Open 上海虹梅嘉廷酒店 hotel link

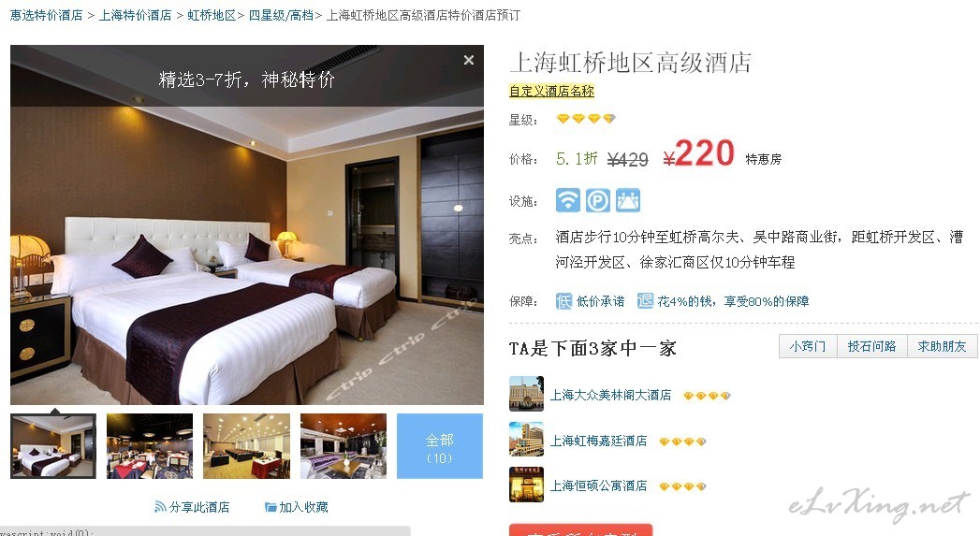[598, 441]
